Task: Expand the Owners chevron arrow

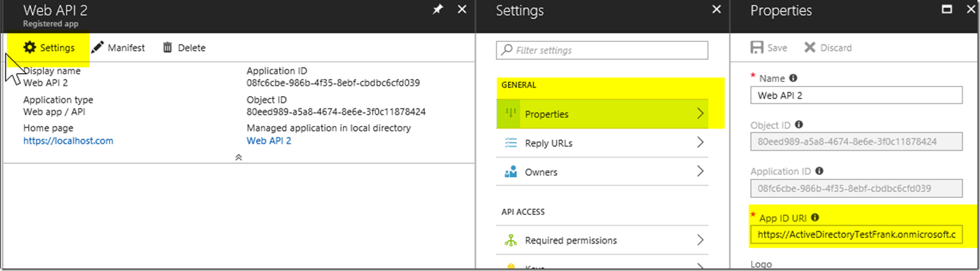Action: 700,171
